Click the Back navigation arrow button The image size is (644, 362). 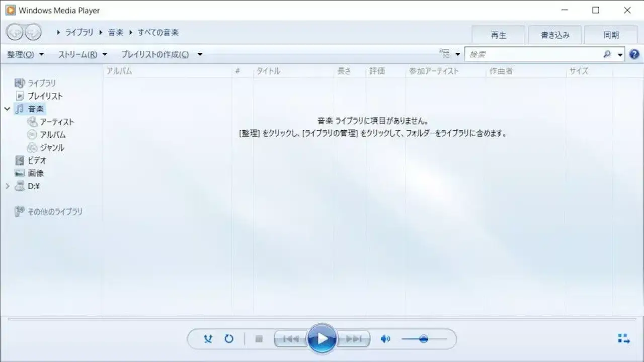[15, 33]
